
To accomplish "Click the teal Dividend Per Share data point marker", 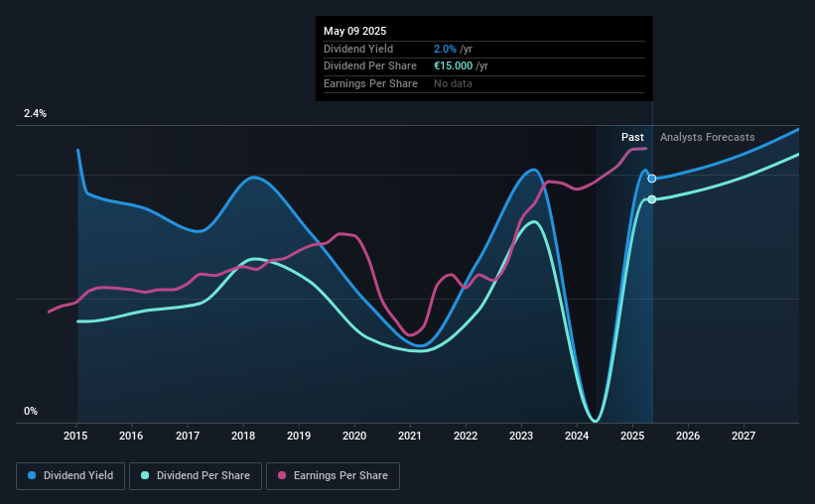I will coord(652,199).
